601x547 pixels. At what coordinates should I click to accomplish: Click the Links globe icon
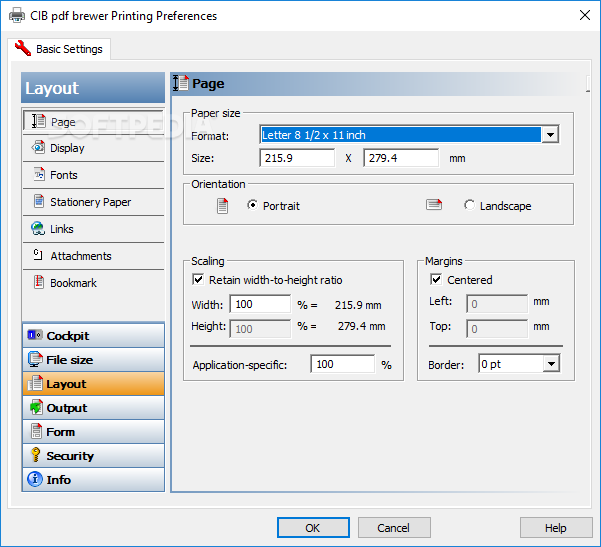coord(38,228)
